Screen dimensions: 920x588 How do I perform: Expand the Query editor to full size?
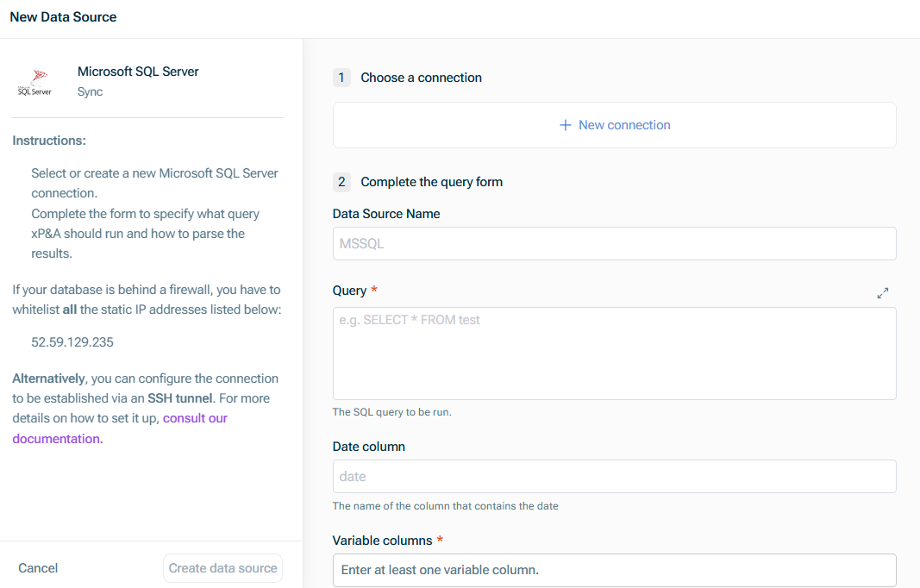click(882, 293)
